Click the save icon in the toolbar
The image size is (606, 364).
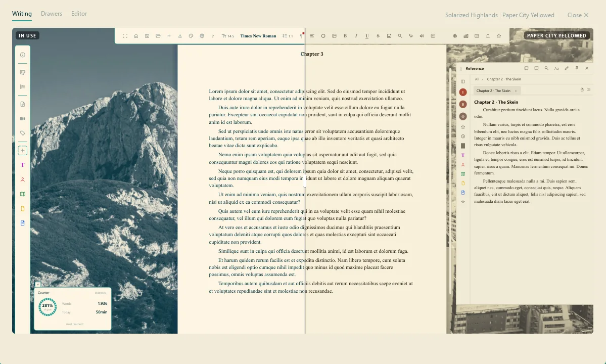[x=147, y=36]
